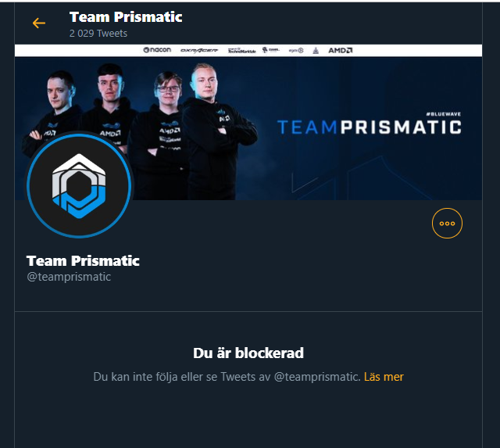
Task: Click the 'Du är blockerad' heading
Action: coord(248,353)
